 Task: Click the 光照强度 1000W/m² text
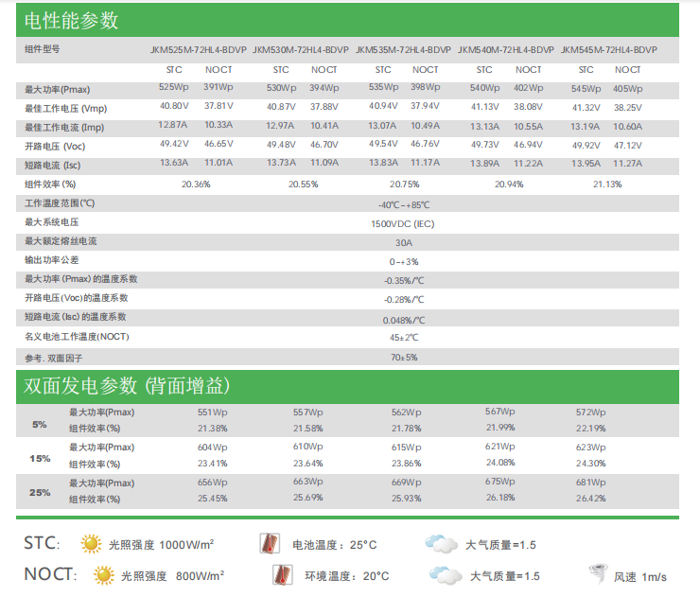pos(161,545)
